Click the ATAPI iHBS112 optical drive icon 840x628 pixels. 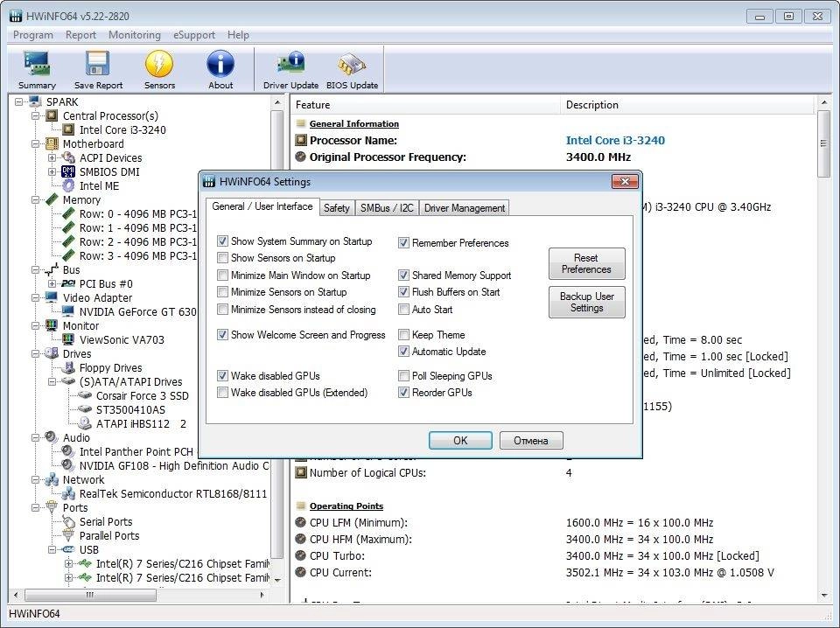tap(85, 423)
